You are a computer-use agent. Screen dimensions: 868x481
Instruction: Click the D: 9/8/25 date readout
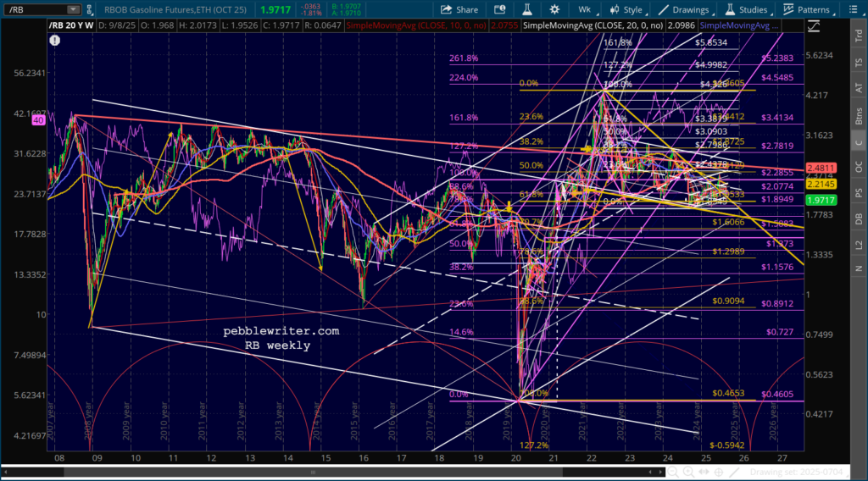pos(119,25)
